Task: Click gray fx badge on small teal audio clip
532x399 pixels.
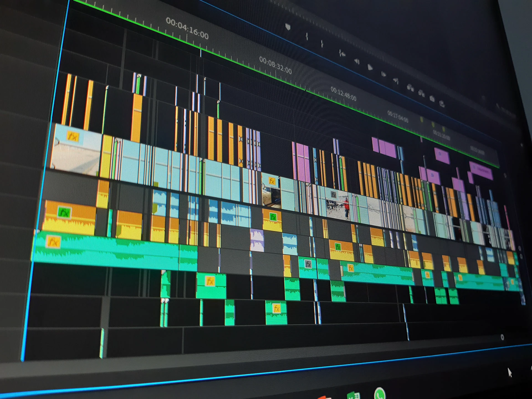Action: 308,264
